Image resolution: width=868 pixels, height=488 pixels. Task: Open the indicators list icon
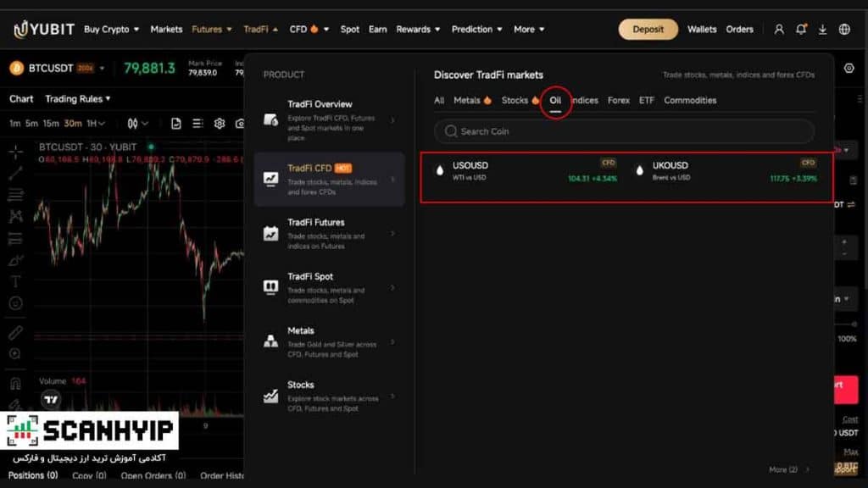coord(198,124)
